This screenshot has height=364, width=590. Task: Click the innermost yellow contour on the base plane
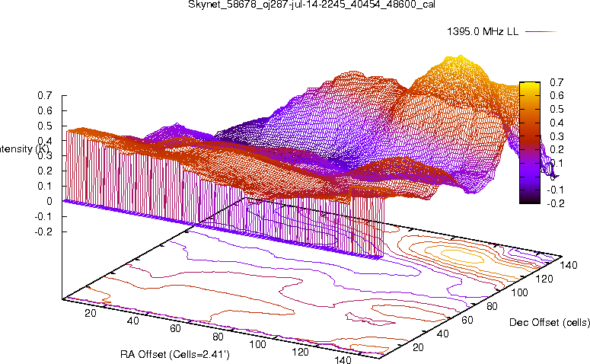pos(462,256)
